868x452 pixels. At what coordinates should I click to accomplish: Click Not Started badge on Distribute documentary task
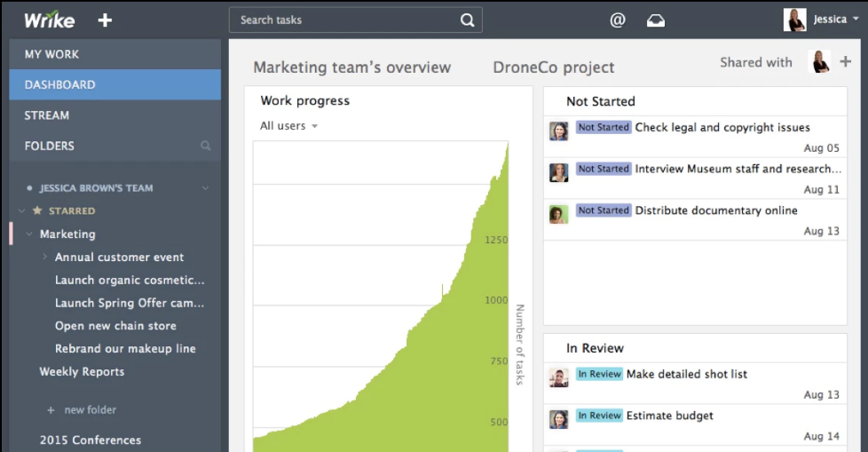[604, 210]
